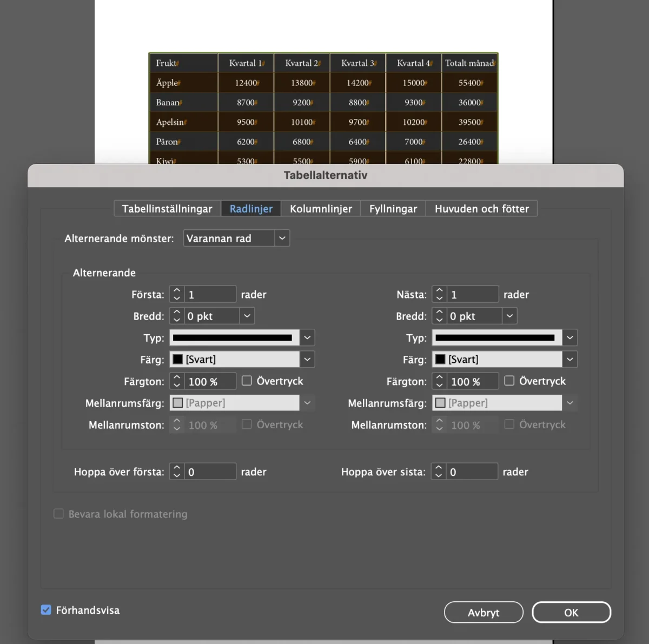Click the Första Färgton stepper arrows
Image resolution: width=649 pixels, height=644 pixels.
[177, 382]
